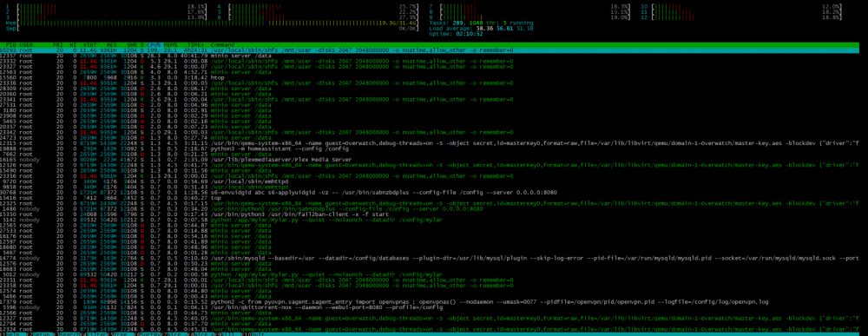The image size is (868, 336).
Task: Select the /usr/sbin/mysqld process row
Action: 434,259
